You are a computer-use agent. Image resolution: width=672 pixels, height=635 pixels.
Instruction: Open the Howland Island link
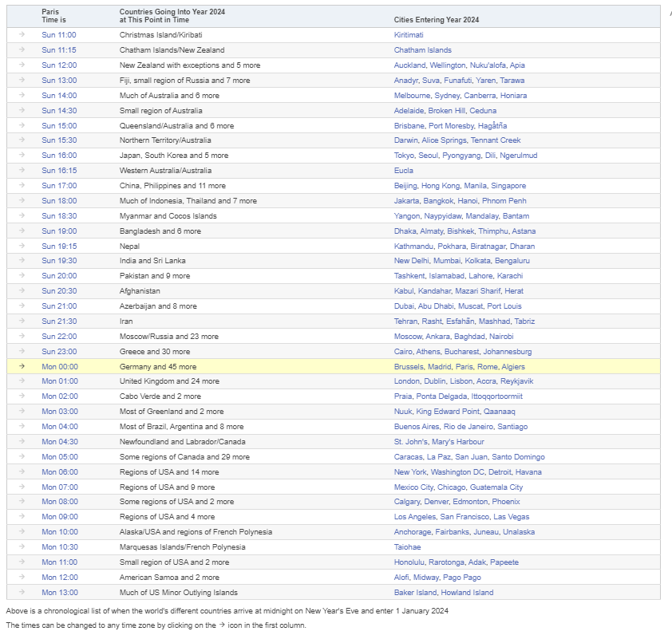point(467,592)
